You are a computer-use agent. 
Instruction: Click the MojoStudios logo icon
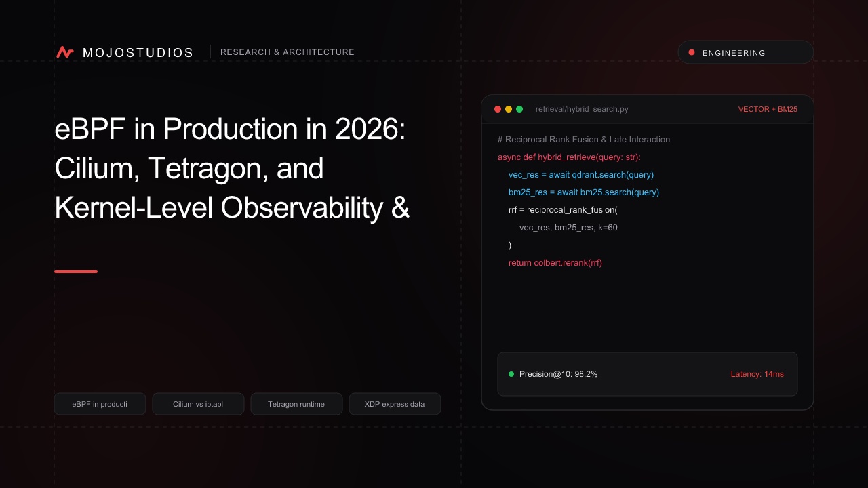[x=65, y=52]
